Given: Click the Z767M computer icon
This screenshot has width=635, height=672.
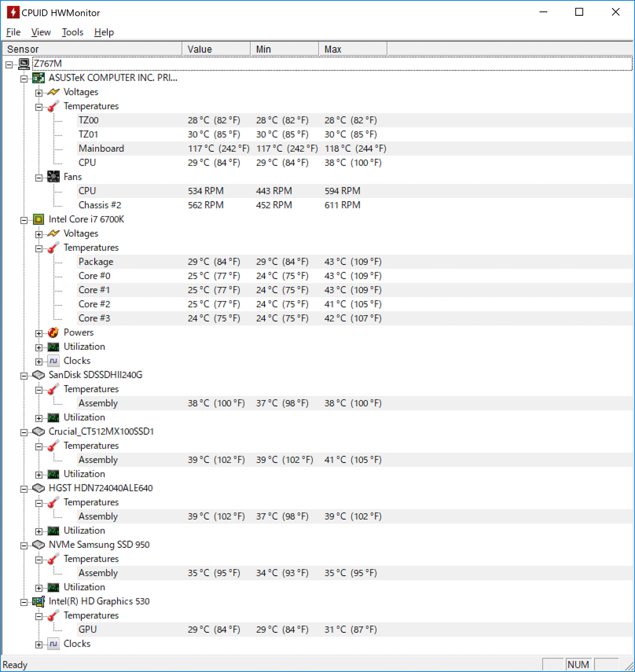Looking at the screenshot, I should coord(24,64).
